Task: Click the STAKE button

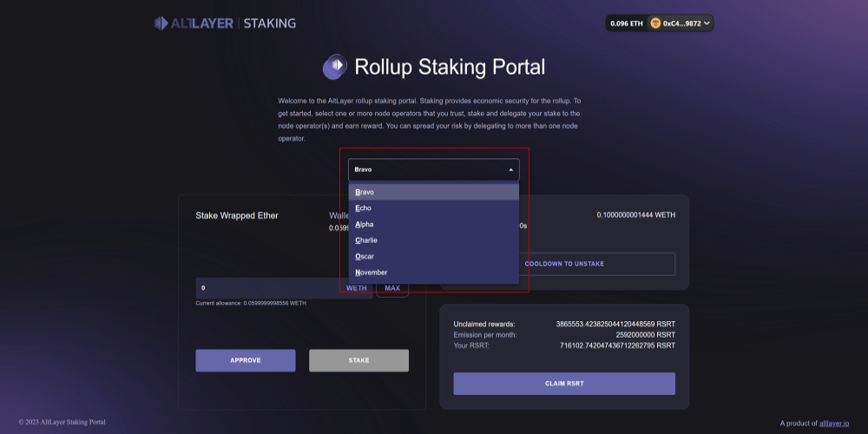Action: [358, 360]
